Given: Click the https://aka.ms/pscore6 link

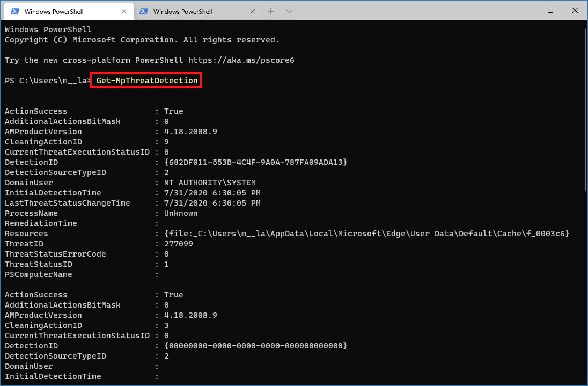Looking at the screenshot, I should 241,60.
